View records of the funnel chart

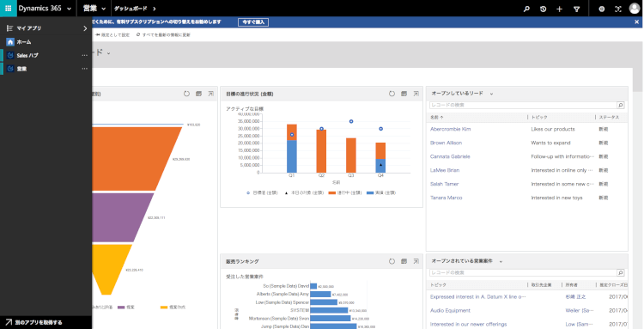199,94
